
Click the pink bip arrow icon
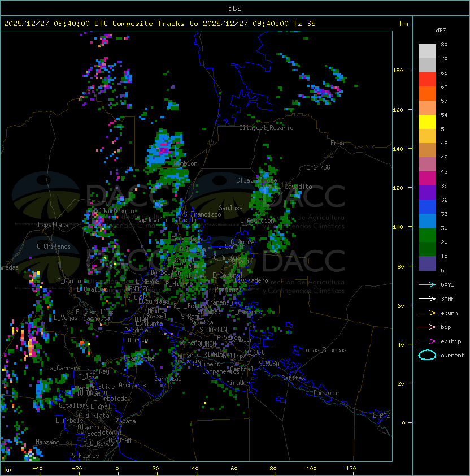point(427,327)
